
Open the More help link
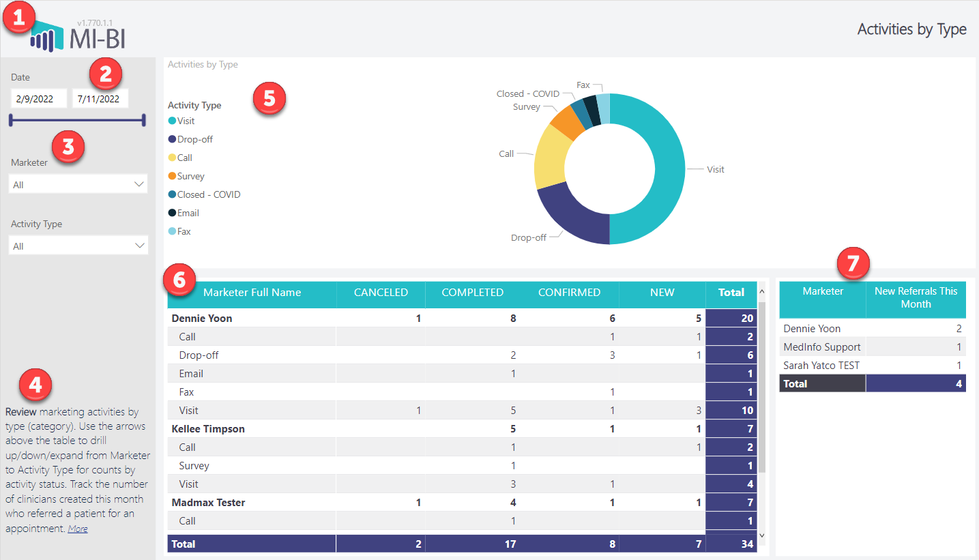click(x=77, y=528)
